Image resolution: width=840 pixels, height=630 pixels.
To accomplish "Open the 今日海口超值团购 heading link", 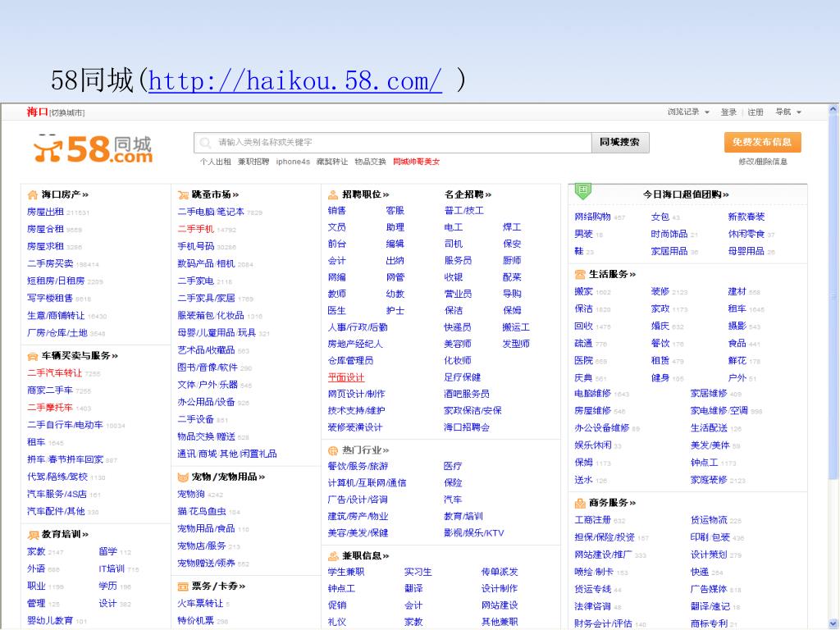I will (x=686, y=194).
